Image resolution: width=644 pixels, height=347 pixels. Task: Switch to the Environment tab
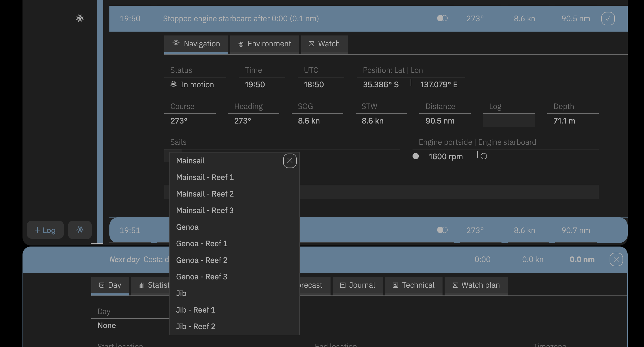(x=264, y=44)
